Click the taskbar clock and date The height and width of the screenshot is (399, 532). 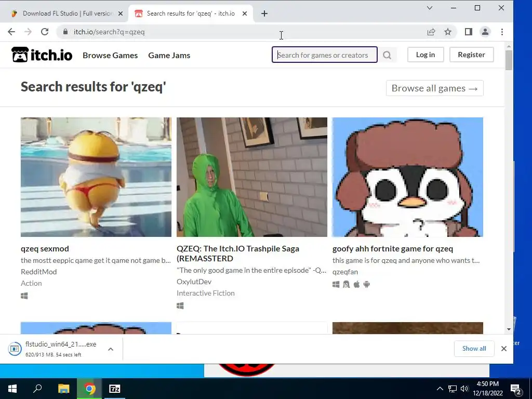487,389
